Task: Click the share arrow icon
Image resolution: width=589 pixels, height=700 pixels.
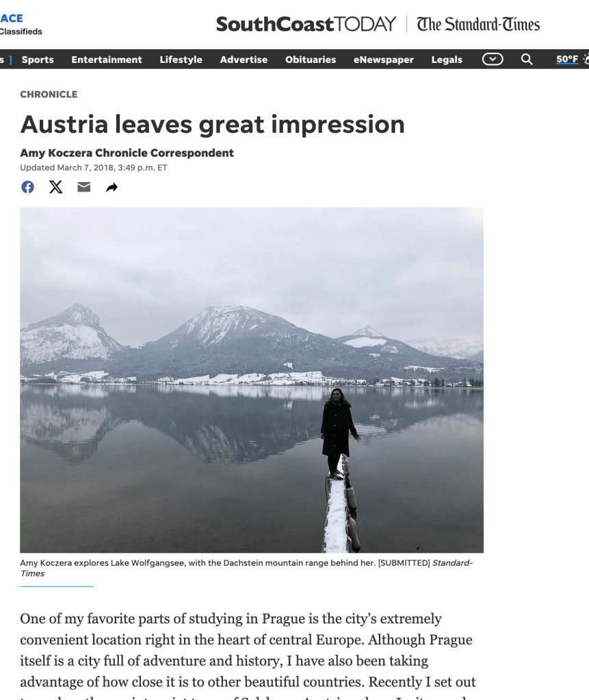Action: pyautogui.click(x=112, y=187)
